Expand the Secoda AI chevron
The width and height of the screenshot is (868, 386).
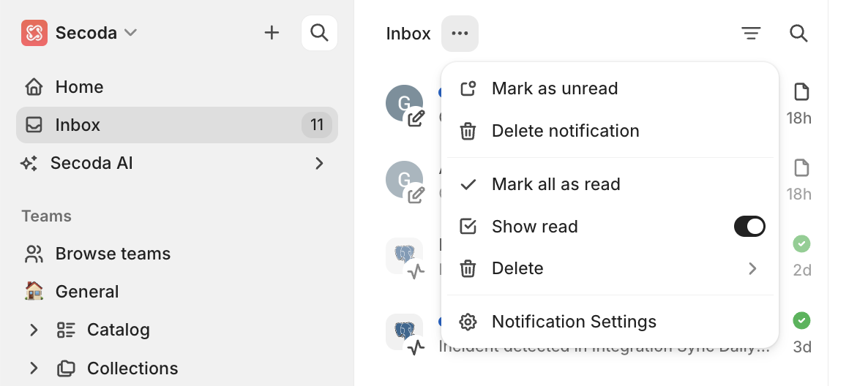[319, 163]
